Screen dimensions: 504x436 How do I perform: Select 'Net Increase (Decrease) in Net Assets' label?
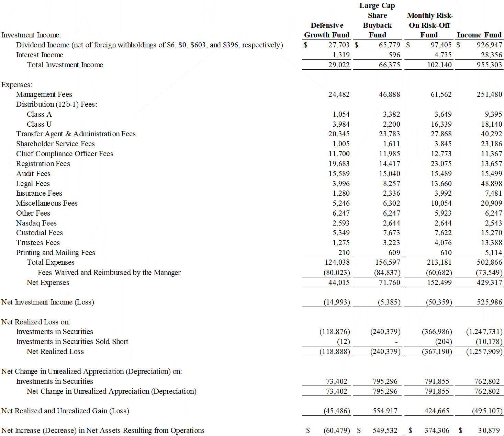click(103, 431)
